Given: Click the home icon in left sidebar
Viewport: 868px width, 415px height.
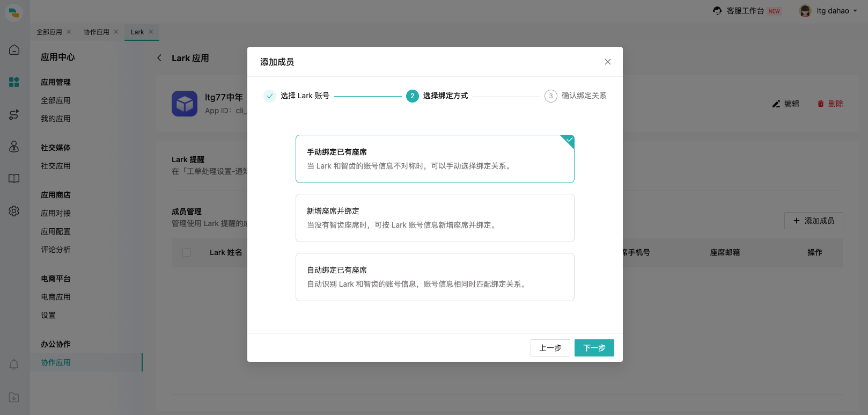Looking at the screenshot, I should [x=14, y=50].
